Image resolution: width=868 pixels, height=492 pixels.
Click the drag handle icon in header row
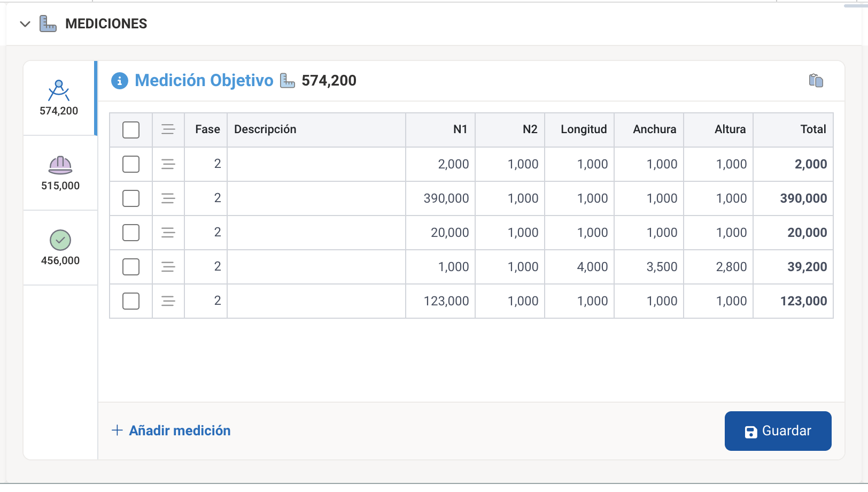pos(168,129)
